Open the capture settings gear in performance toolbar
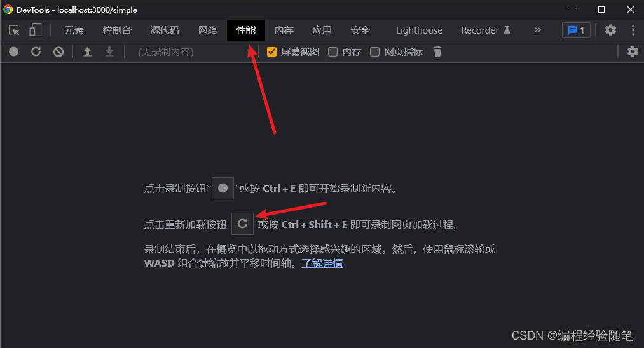Viewport: 644px width, 348px height. click(x=633, y=51)
